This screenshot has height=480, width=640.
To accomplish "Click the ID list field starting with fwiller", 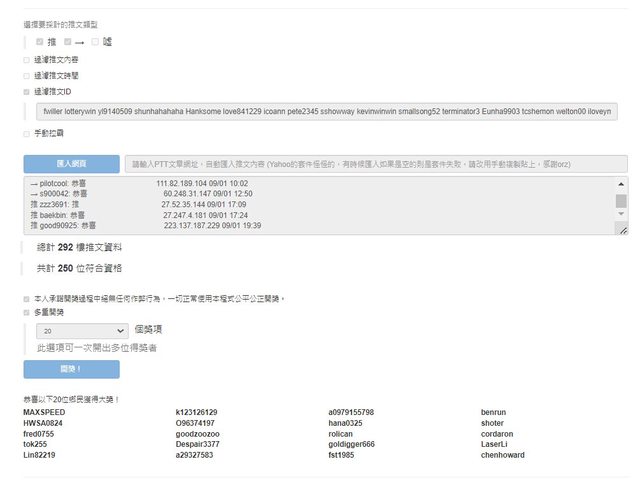I will pyautogui.click(x=327, y=112).
